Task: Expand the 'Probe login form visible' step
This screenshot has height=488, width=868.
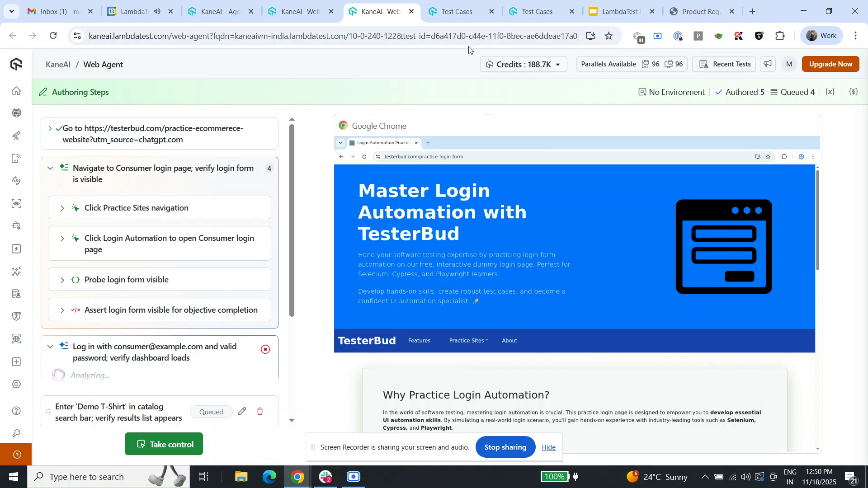Action: coord(62,280)
